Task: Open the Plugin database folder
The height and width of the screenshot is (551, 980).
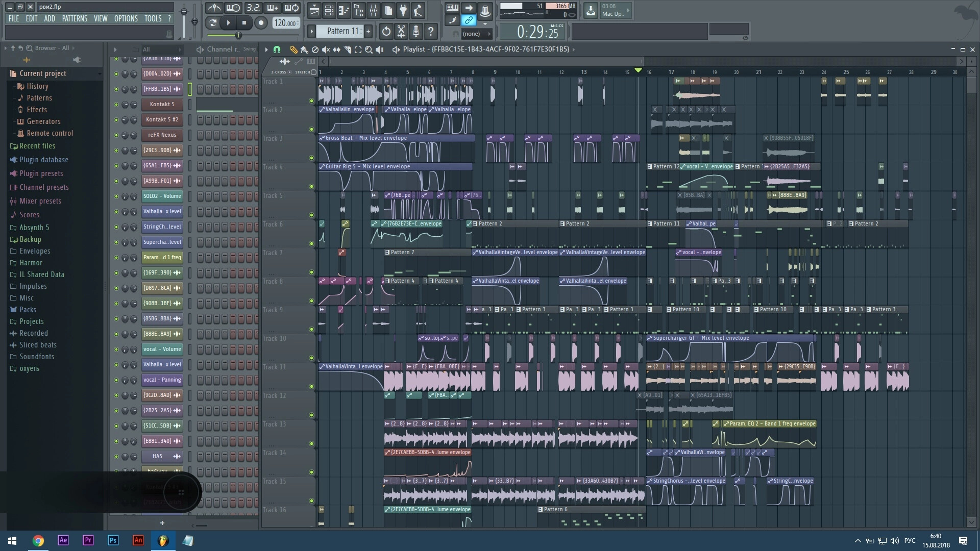Action: click(44, 160)
